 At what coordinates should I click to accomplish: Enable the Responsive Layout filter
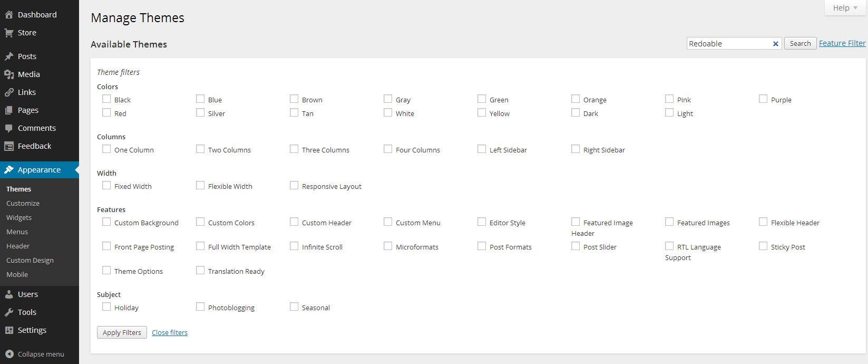tap(294, 186)
